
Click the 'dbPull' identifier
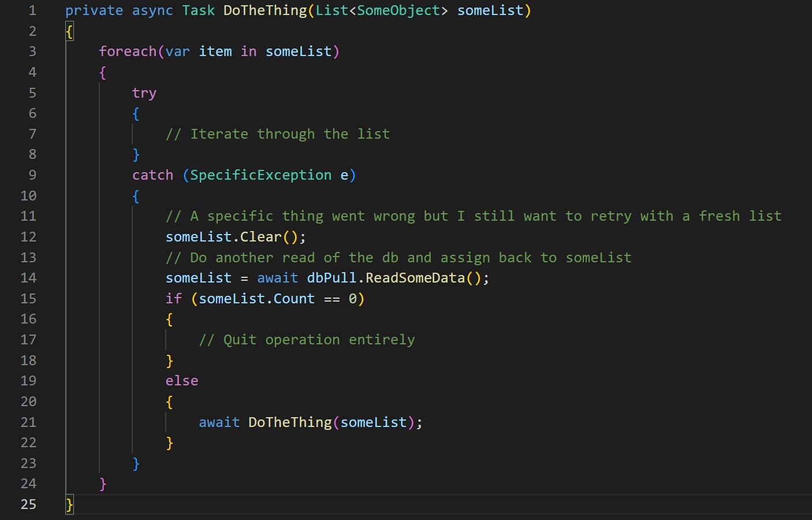click(332, 278)
